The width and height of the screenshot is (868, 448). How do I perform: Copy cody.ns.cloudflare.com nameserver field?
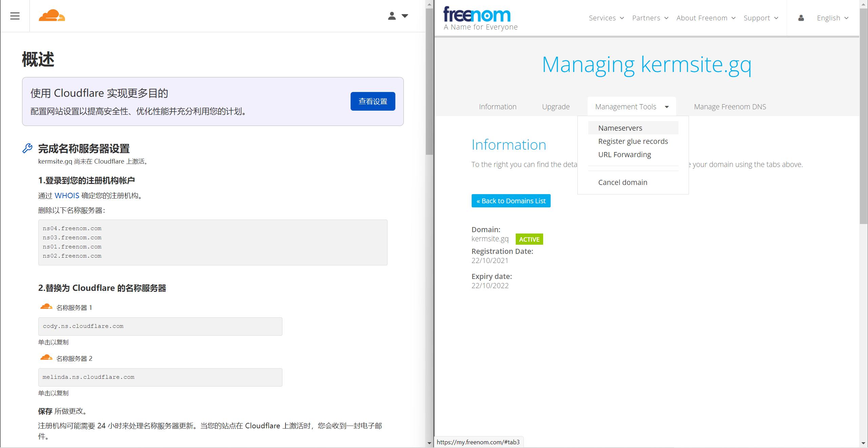[160, 326]
